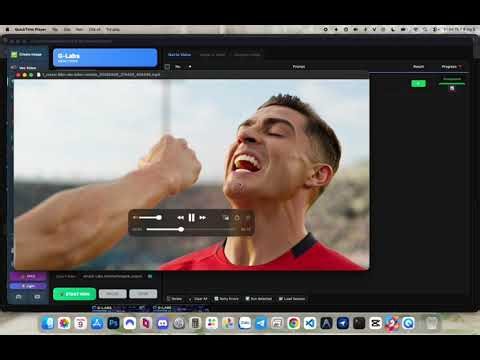Click the rewind button in QuickTime controls

coord(180,218)
